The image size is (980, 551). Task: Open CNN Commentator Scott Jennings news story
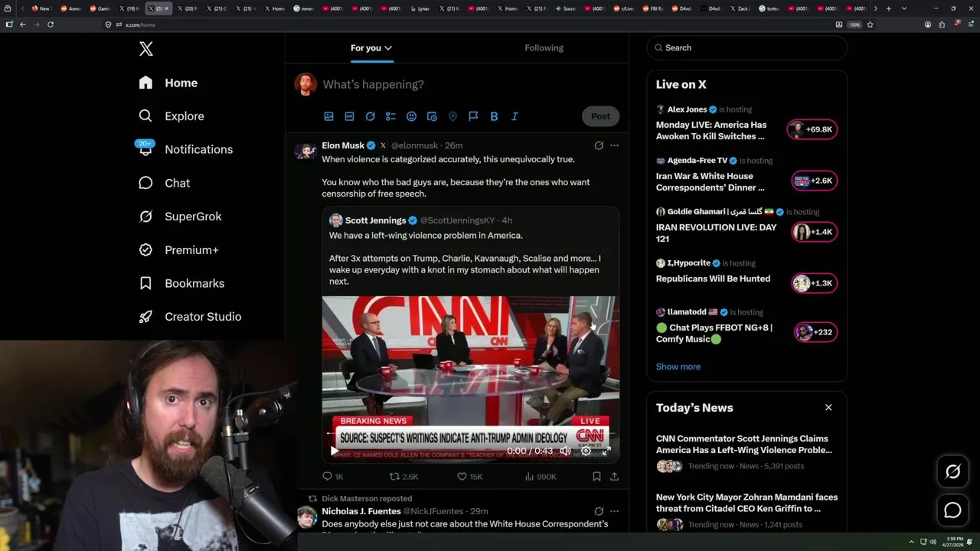point(744,445)
